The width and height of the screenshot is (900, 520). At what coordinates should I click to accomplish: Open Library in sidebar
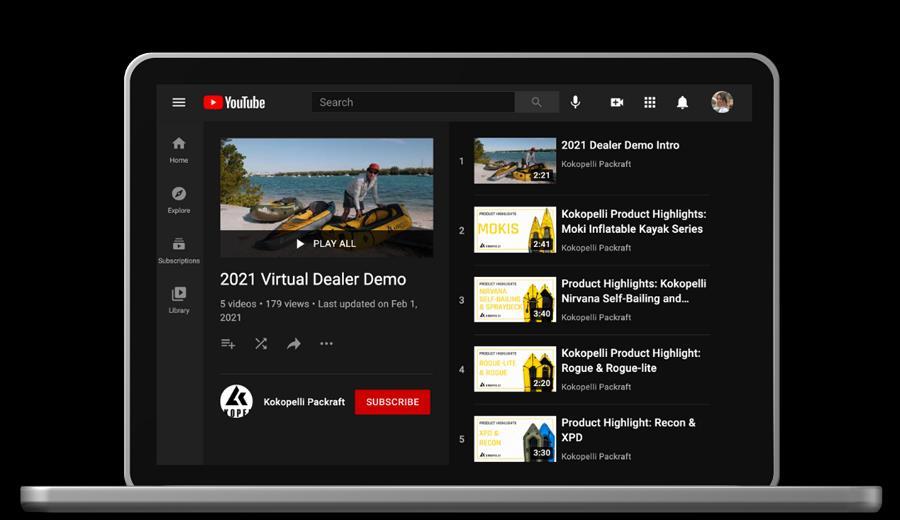click(179, 300)
